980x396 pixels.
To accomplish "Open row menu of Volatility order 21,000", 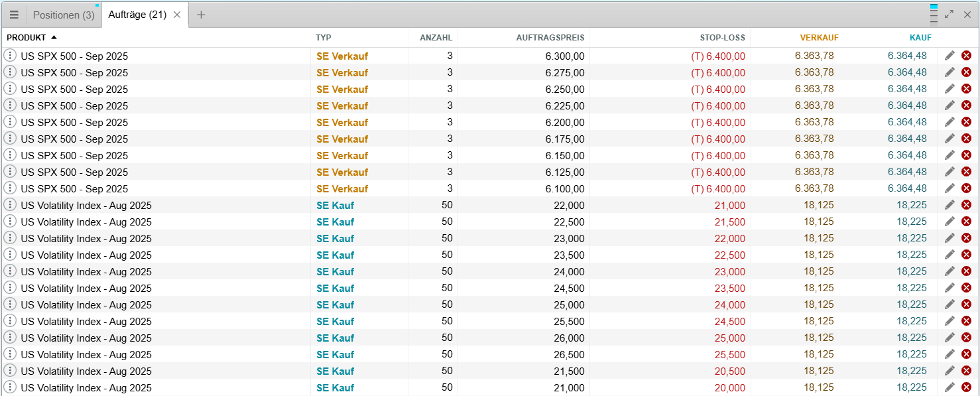I will (10, 387).
